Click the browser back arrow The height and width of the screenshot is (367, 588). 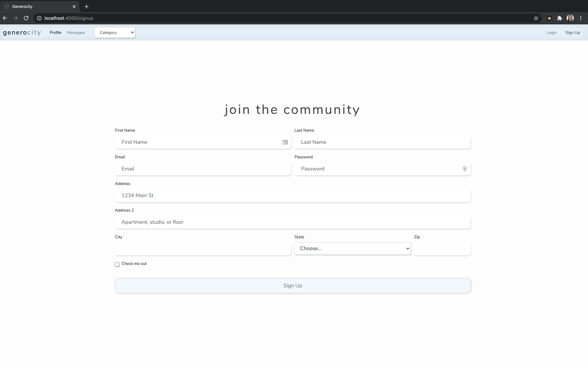click(5, 18)
